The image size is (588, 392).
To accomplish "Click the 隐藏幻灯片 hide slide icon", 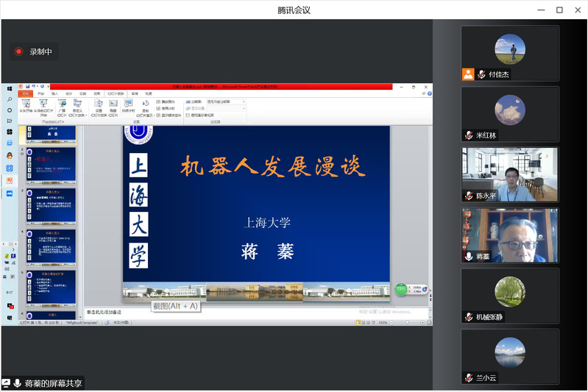I will (x=112, y=104).
